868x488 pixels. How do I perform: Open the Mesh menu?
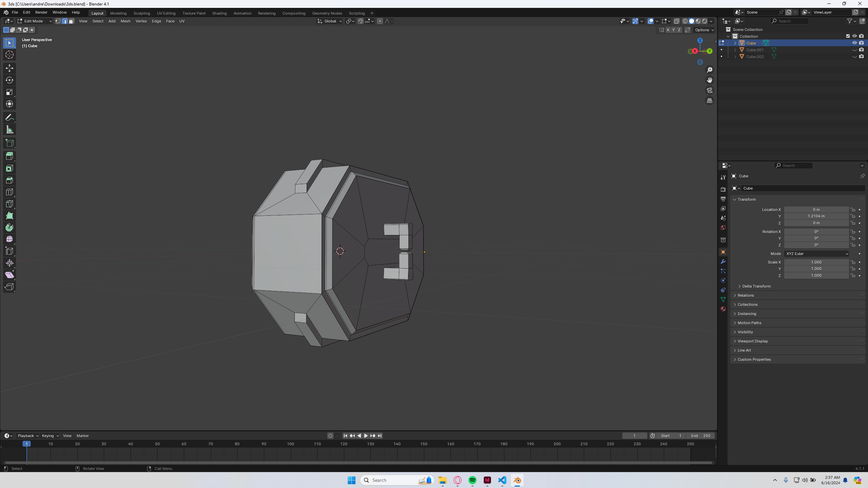tap(125, 21)
